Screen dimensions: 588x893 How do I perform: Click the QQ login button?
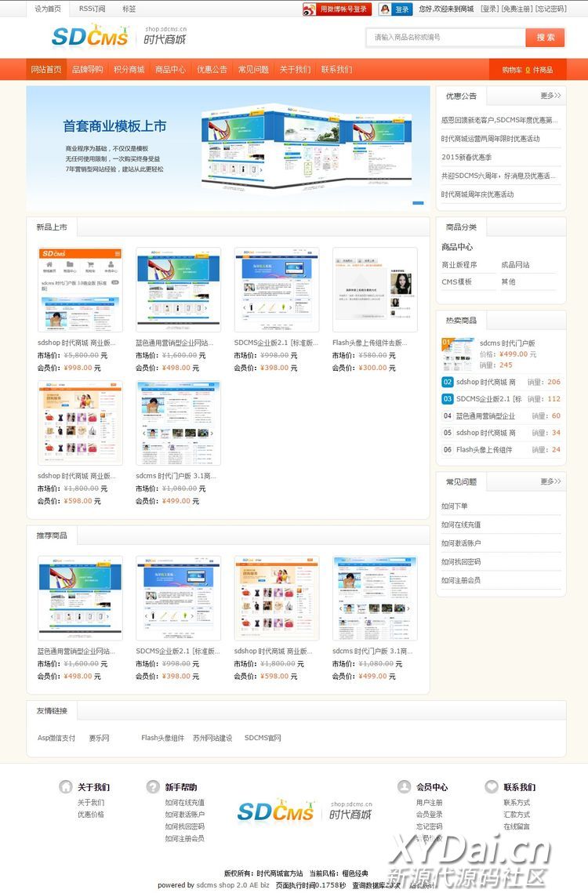coord(395,9)
